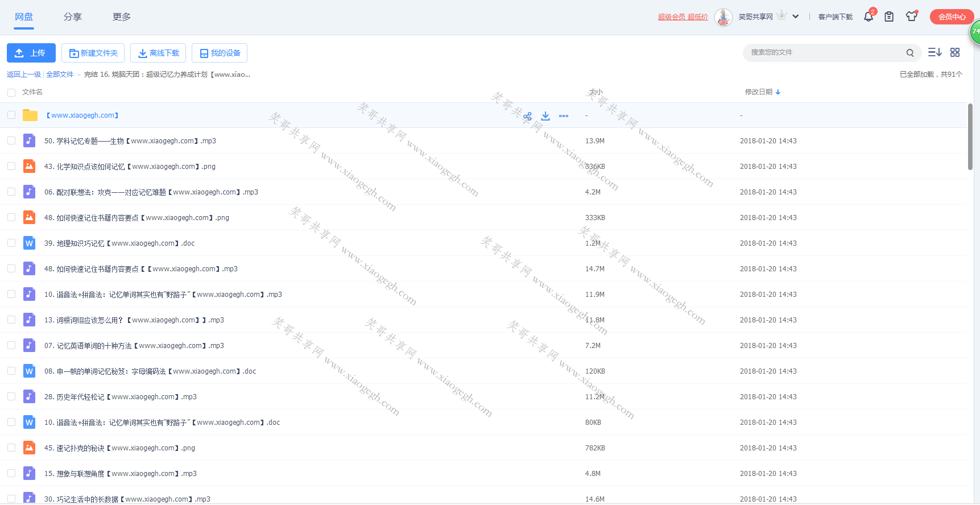Click the Word icon for 10. 谐音法 doc
Image resolution: width=980 pixels, height=505 pixels.
[x=29, y=422]
